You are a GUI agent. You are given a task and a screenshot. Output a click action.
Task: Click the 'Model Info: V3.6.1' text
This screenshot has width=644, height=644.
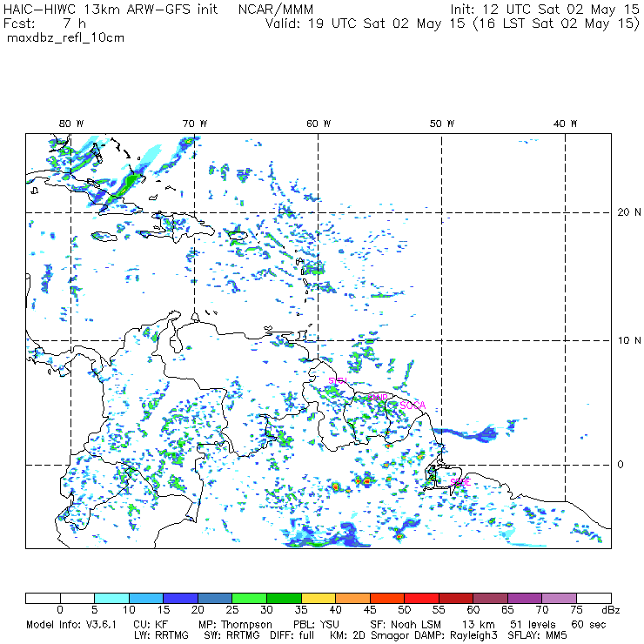point(71,625)
